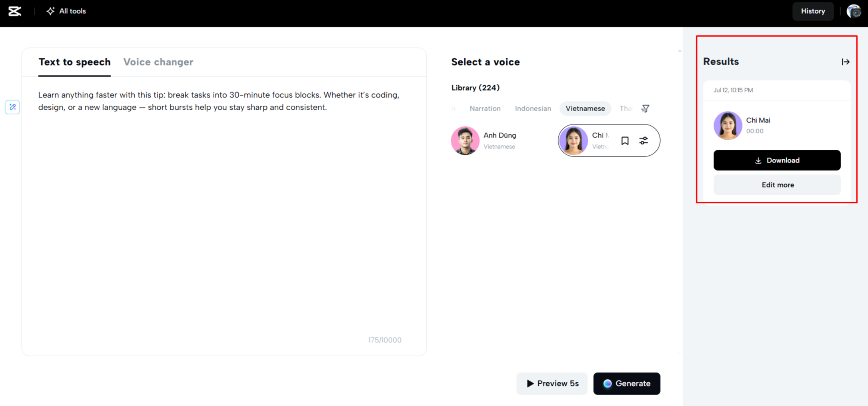Image resolution: width=868 pixels, height=406 pixels.
Task: Click the Edit more button
Action: (x=777, y=185)
